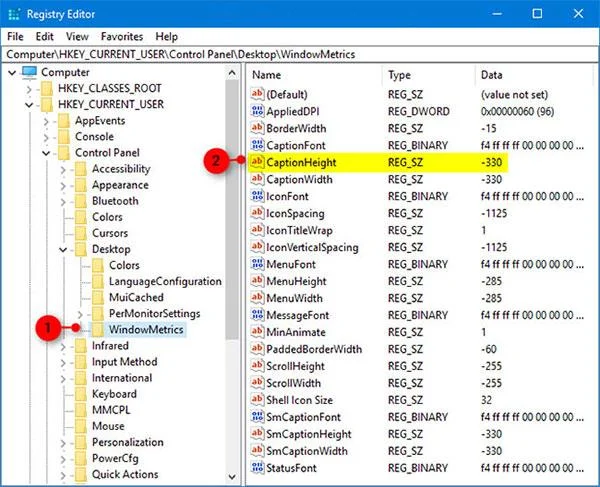This screenshot has height=487, width=600.
Task: Select the Quick Actions key
Action: pos(125,474)
